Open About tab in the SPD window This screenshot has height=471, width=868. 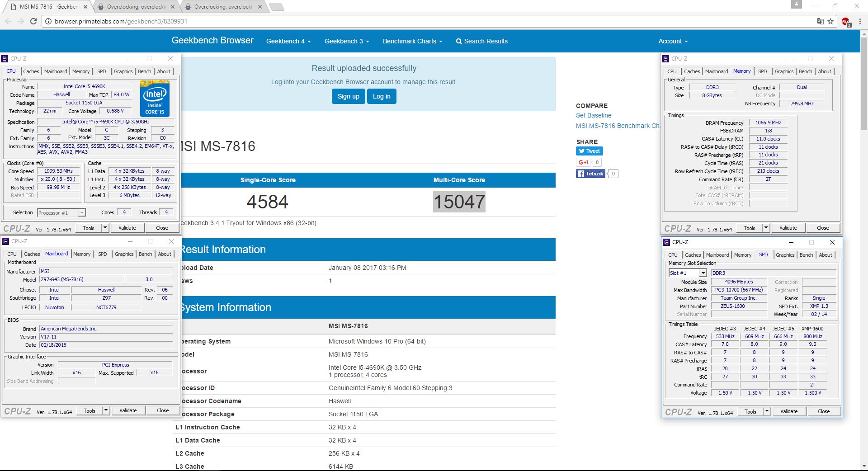[x=826, y=255]
